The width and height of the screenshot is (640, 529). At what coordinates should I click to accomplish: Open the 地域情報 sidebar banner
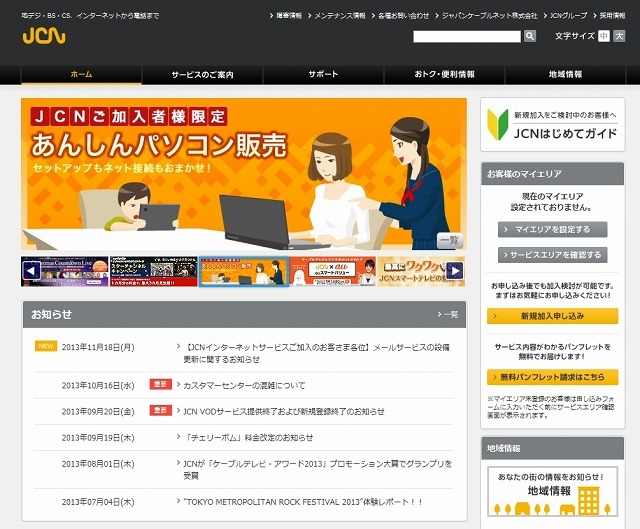coord(553,492)
